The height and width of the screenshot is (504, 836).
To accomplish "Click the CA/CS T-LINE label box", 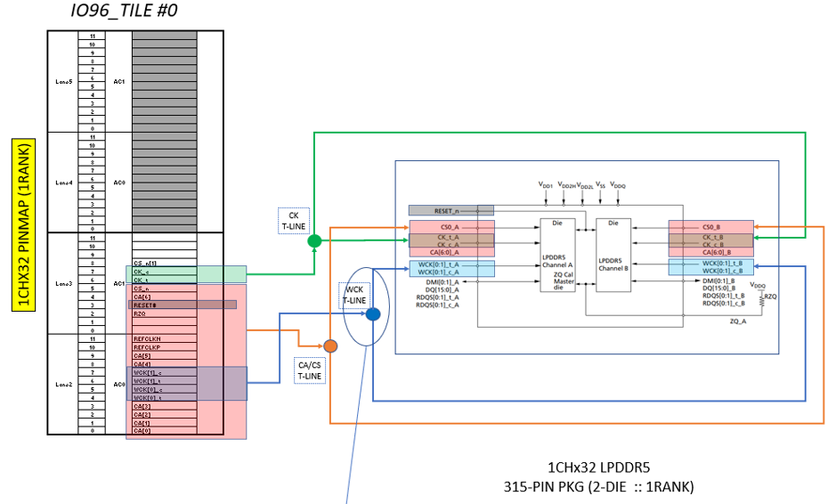I will [310, 370].
